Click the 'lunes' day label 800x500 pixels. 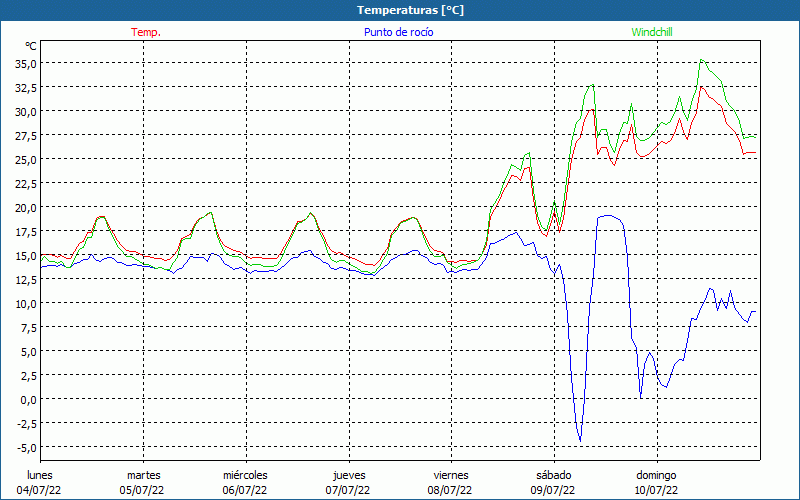[x=40, y=475]
